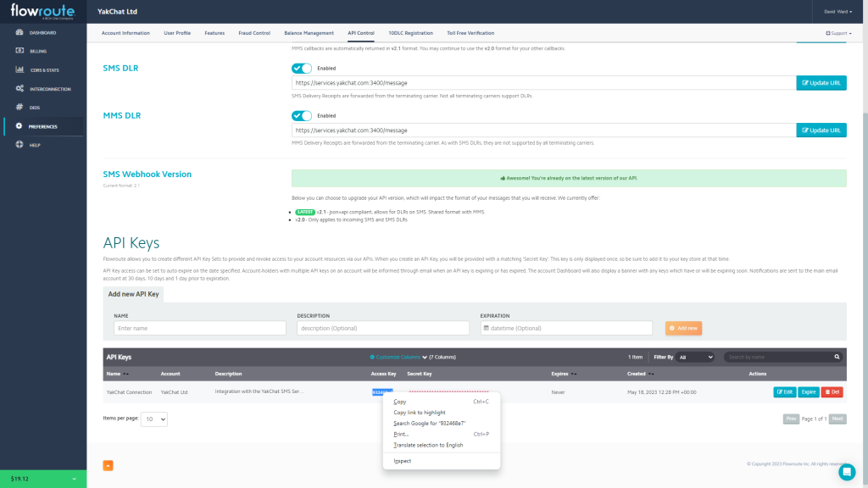Click the SMS Webhook Version heading
Screen dimensions: 868x488
[x=147, y=175]
